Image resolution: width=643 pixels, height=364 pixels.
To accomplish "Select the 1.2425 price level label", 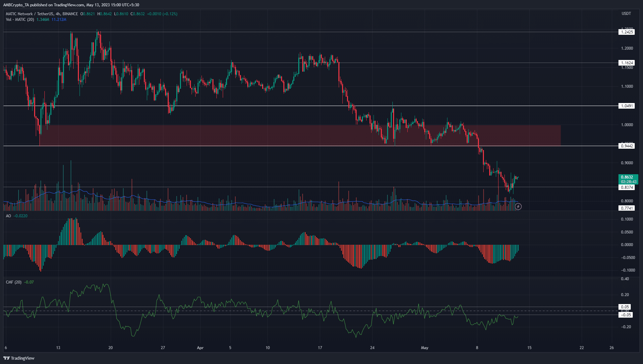I will tap(627, 32).
